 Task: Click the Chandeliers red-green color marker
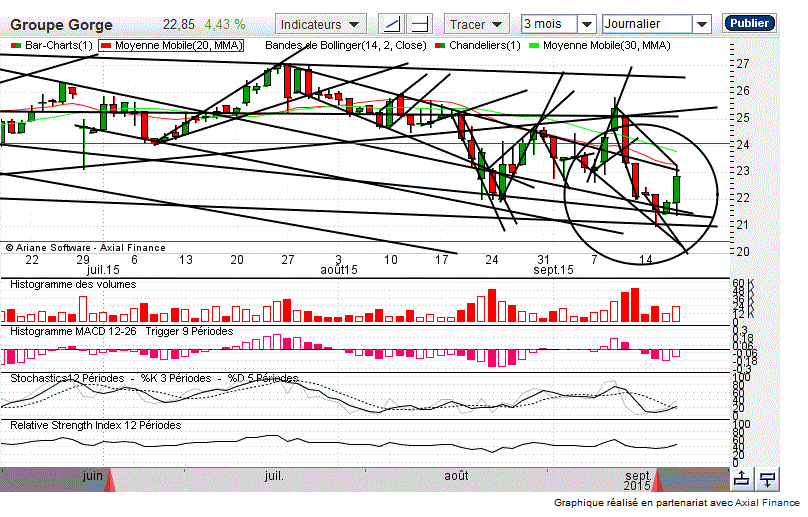click(440, 46)
